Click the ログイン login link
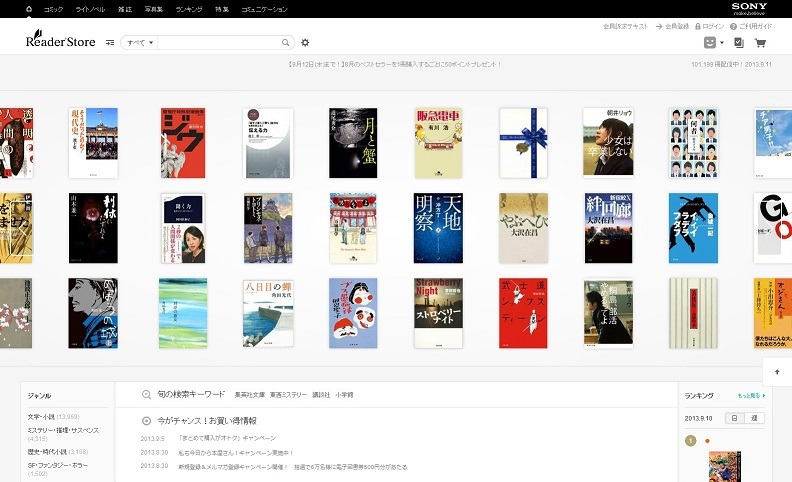This screenshot has width=792, height=482. click(x=713, y=26)
